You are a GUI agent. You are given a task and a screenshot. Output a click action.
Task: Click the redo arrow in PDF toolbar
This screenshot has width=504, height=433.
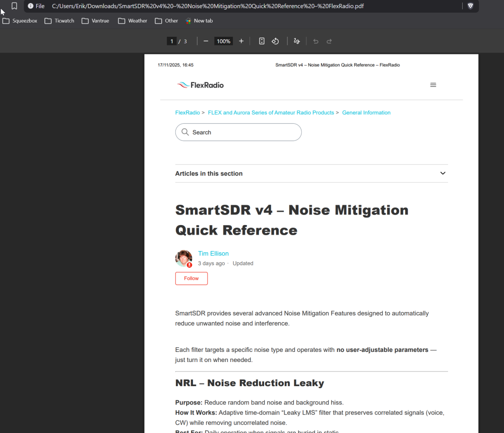click(329, 41)
